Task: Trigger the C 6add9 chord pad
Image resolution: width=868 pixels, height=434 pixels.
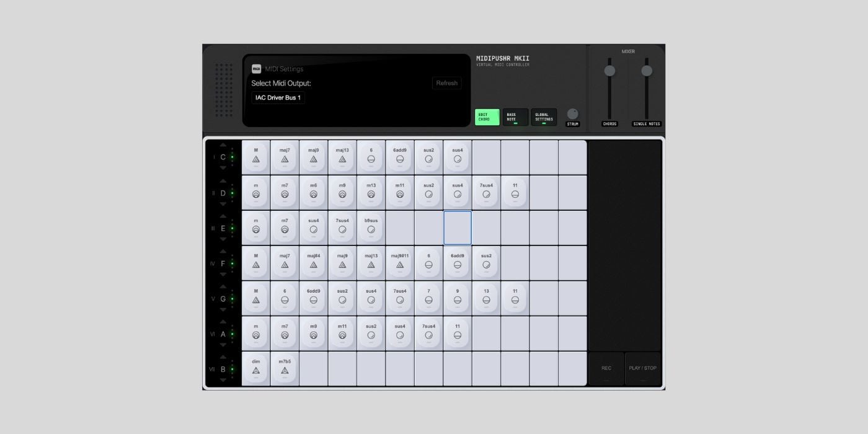Action: pos(400,157)
